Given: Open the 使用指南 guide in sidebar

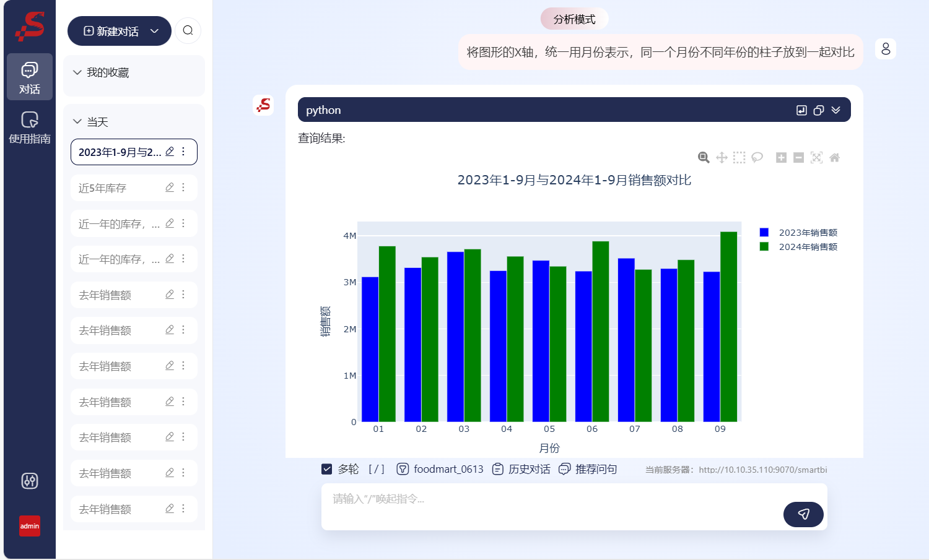Looking at the screenshot, I should [30, 127].
